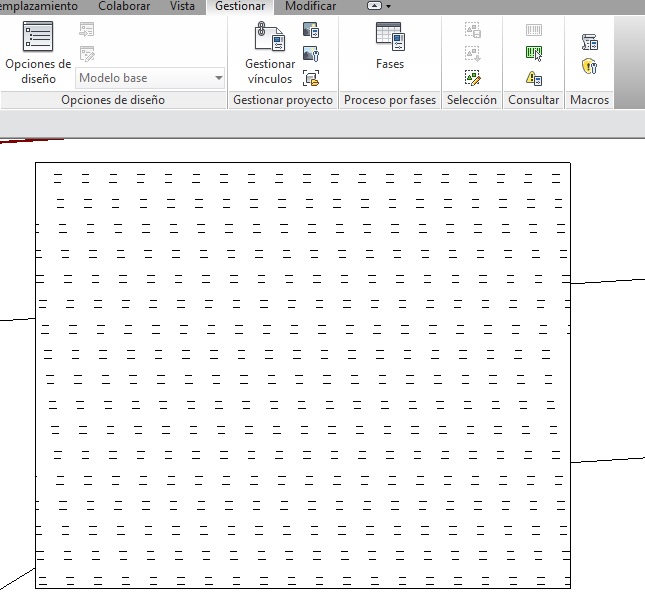Image resolution: width=645 pixels, height=595 pixels.
Task: Open the small arrow next to ribbon toggle
Action: pyautogui.click(x=388, y=6)
